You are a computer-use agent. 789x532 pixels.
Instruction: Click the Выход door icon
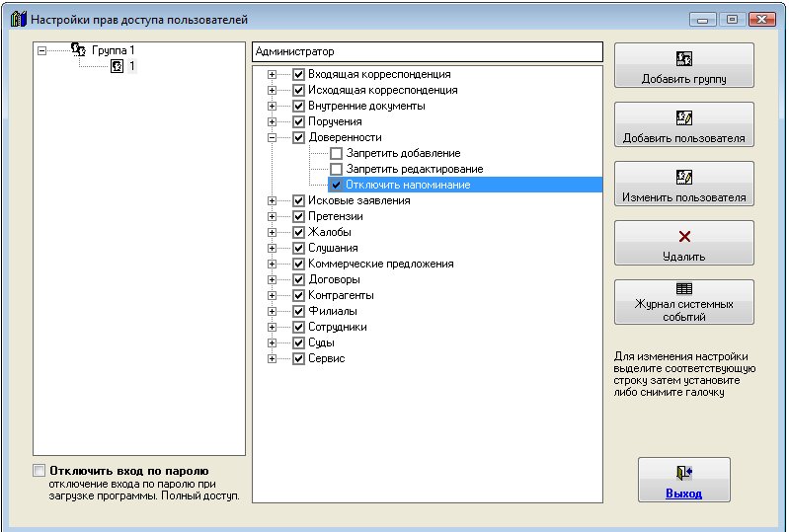tap(684, 473)
